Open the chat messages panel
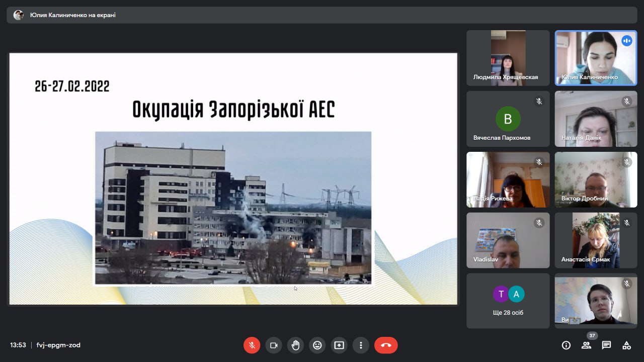 (x=606, y=345)
